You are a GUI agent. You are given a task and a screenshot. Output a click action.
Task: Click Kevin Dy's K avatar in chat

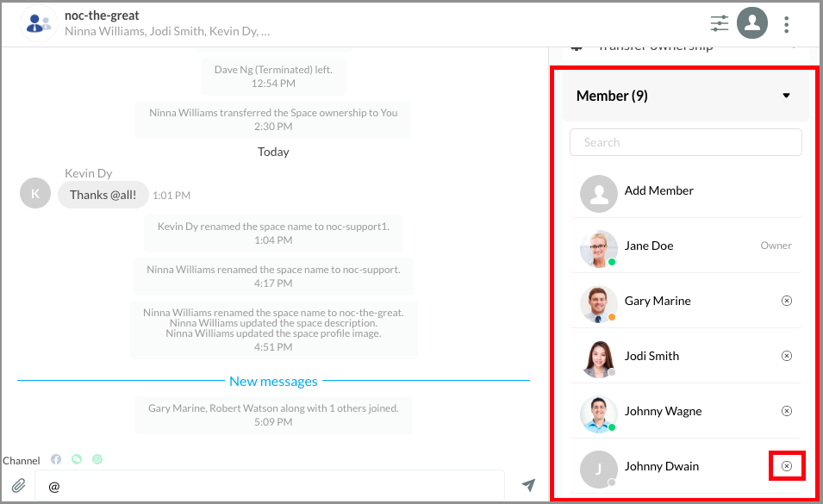pyautogui.click(x=35, y=193)
